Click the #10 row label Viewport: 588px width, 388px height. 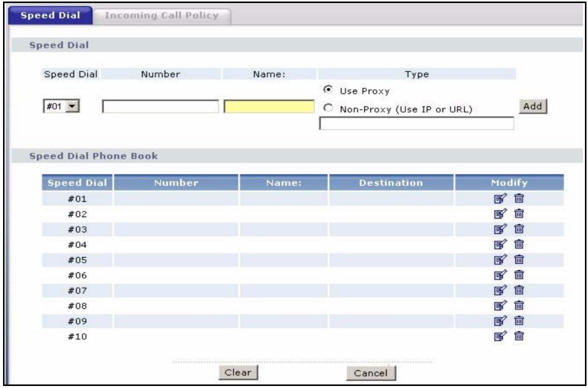(x=77, y=336)
